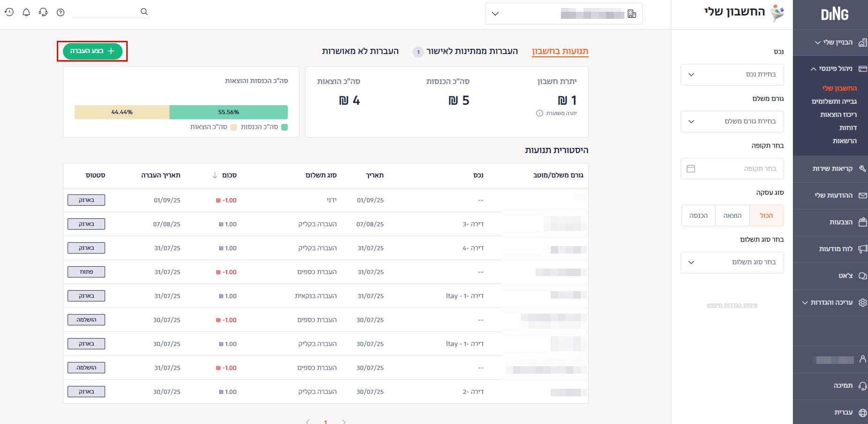This screenshot has width=868, height=424.
Task: Open the בחירת נכס dropdown
Action: pyautogui.click(x=732, y=75)
